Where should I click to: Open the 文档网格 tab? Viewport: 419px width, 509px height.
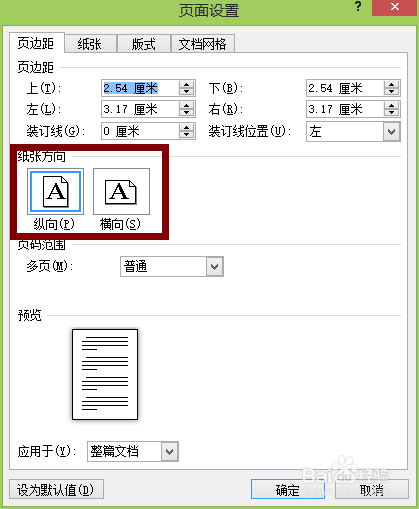[203, 44]
